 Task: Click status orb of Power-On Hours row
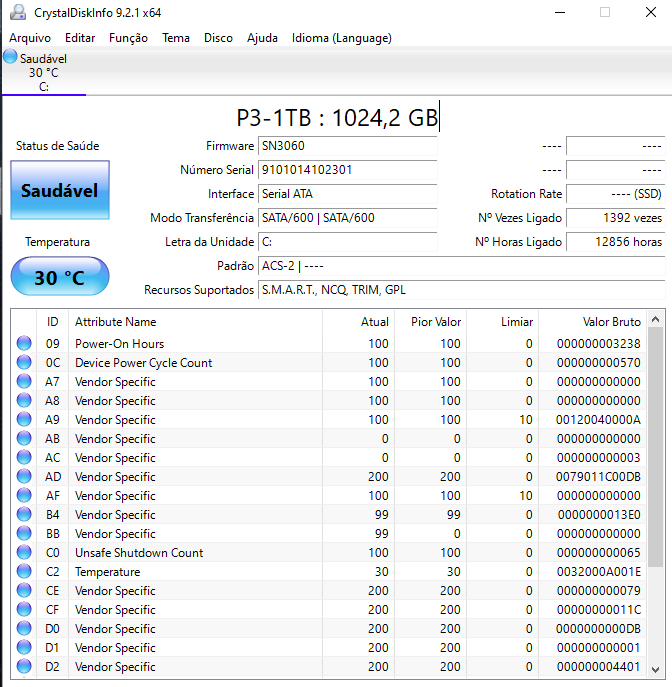pyautogui.click(x=24, y=344)
